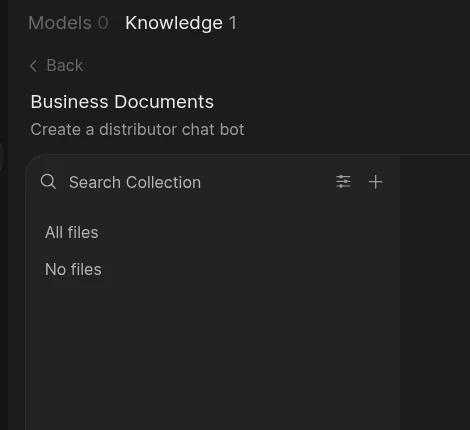The width and height of the screenshot is (470, 430).
Task: Click the back chevron arrow icon
Action: (33, 66)
